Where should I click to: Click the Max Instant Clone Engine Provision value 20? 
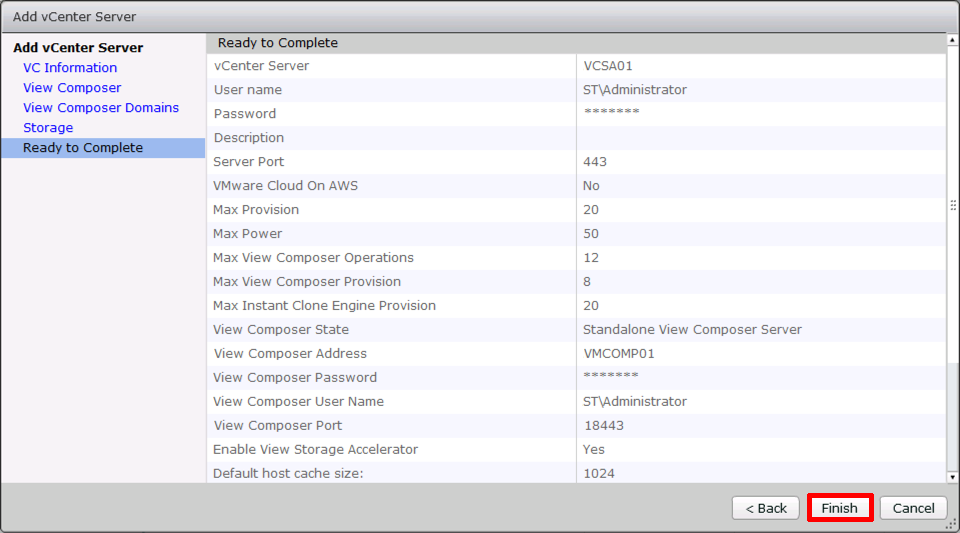591,305
